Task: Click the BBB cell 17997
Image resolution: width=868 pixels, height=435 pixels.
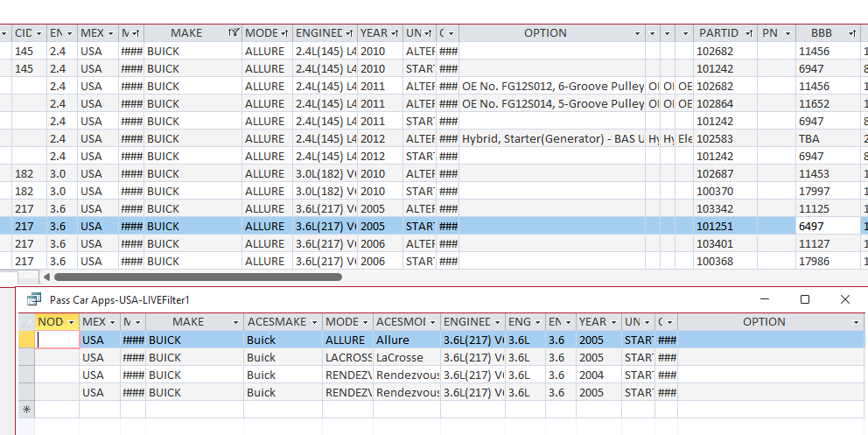Action: click(x=828, y=192)
